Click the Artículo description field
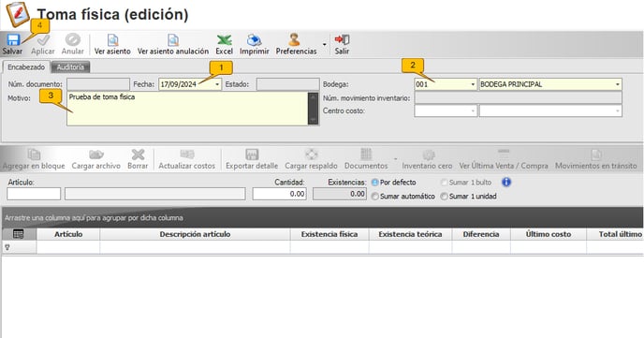Image resolution: width=644 pixels, height=338 pixels. (154, 194)
